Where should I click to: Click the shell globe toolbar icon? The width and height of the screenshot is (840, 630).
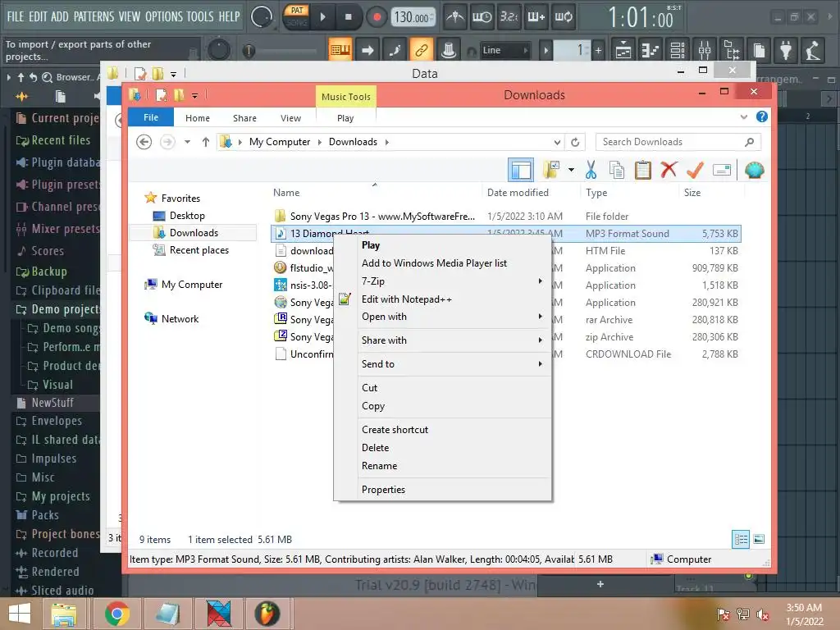coord(755,171)
